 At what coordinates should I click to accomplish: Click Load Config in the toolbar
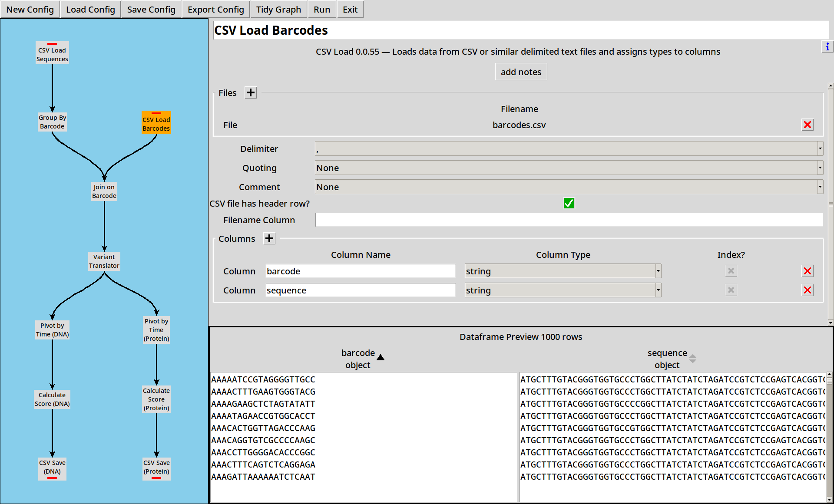(90, 10)
